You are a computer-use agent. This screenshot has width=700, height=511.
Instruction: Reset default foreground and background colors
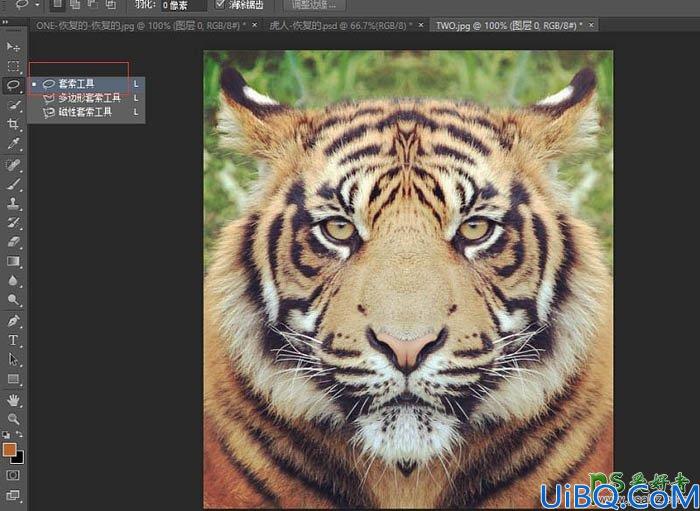tap(5, 434)
